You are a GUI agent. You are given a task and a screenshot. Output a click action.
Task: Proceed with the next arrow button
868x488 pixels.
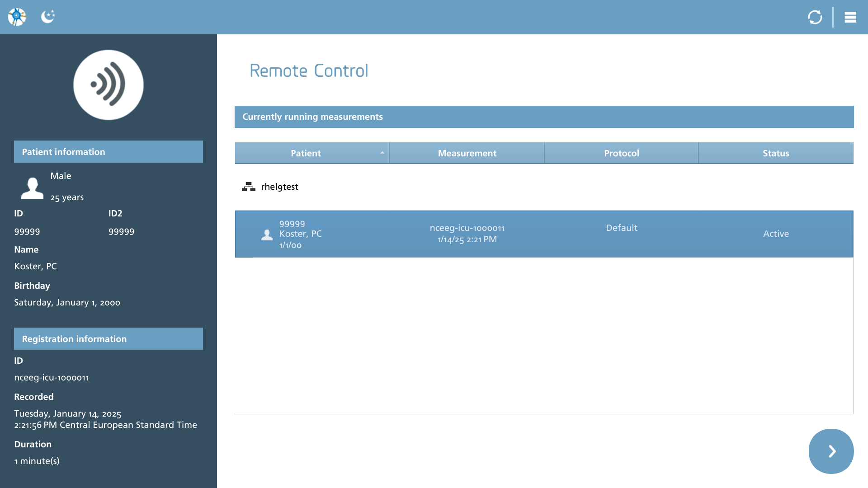tap(831, 451)
